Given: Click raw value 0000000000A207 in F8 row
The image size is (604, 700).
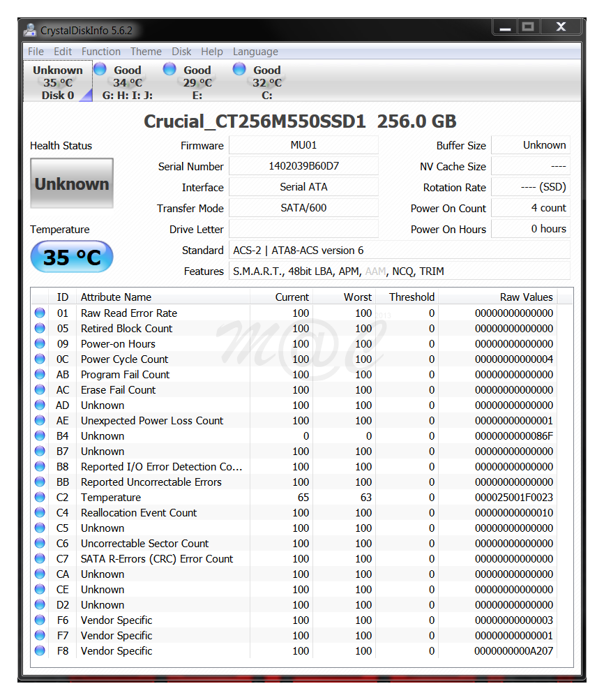Looking at the screenshot, I should tap(514, 651).
